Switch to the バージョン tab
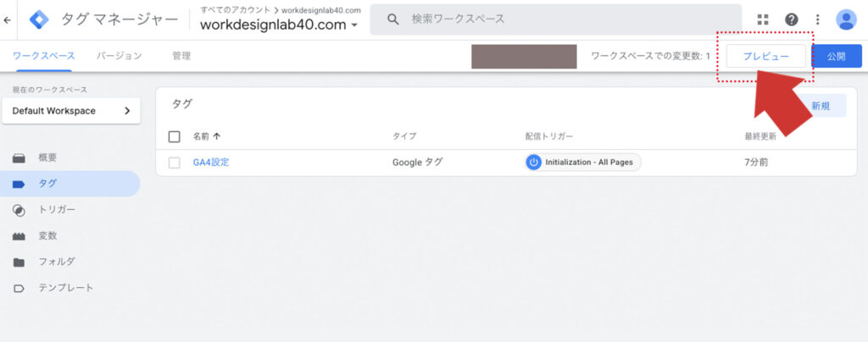868x342 pixels. (x=119, y=57)
